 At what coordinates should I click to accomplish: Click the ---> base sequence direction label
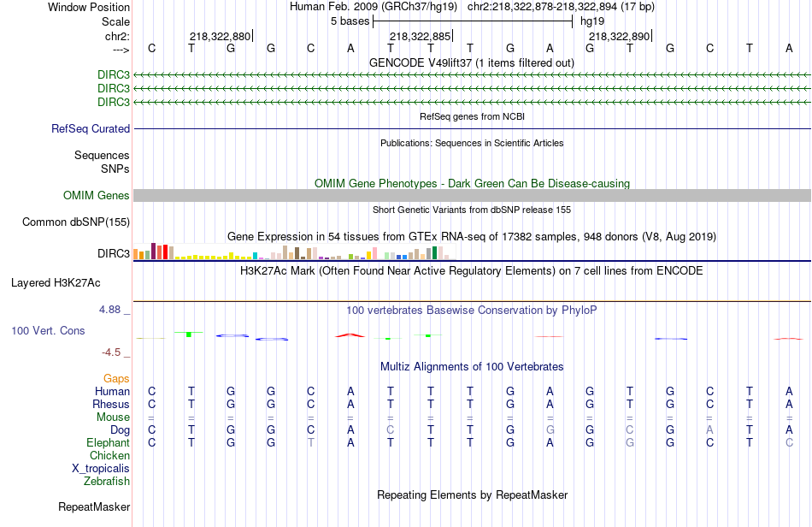(x=121, y=50)
